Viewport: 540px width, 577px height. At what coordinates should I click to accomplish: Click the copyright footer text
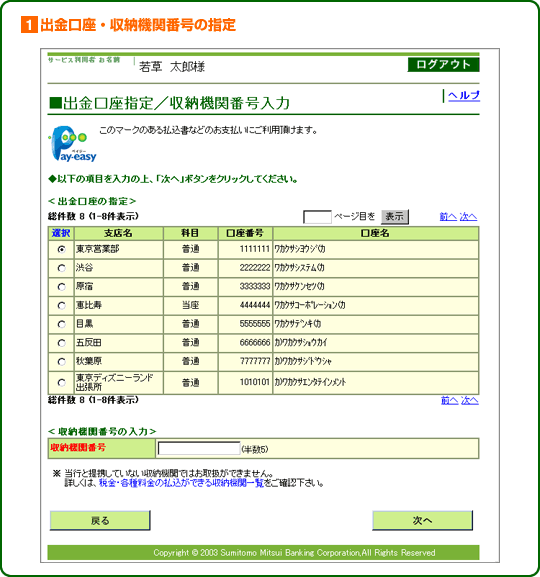[294, 553]
